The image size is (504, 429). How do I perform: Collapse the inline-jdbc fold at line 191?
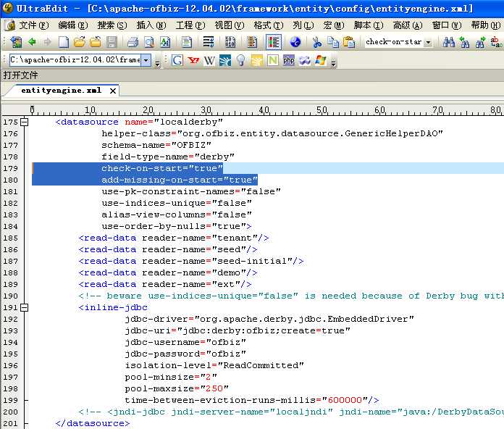coord(24,308)
